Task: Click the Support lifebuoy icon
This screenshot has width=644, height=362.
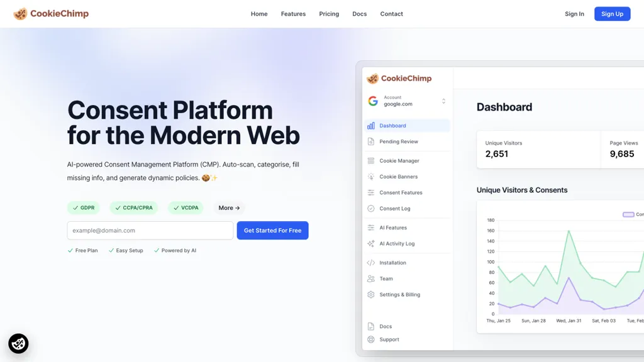Action: 371,339
